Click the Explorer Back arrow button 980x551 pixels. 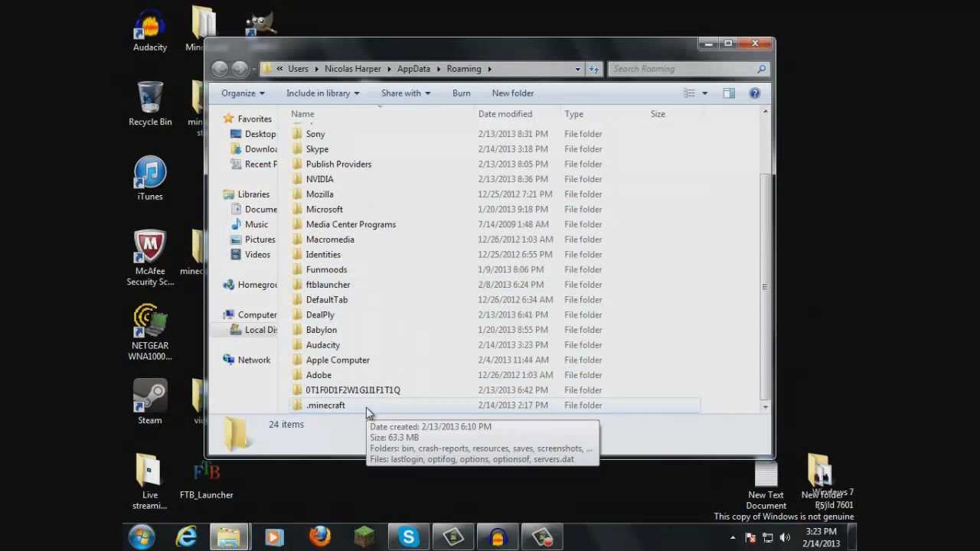coord(220,69)
